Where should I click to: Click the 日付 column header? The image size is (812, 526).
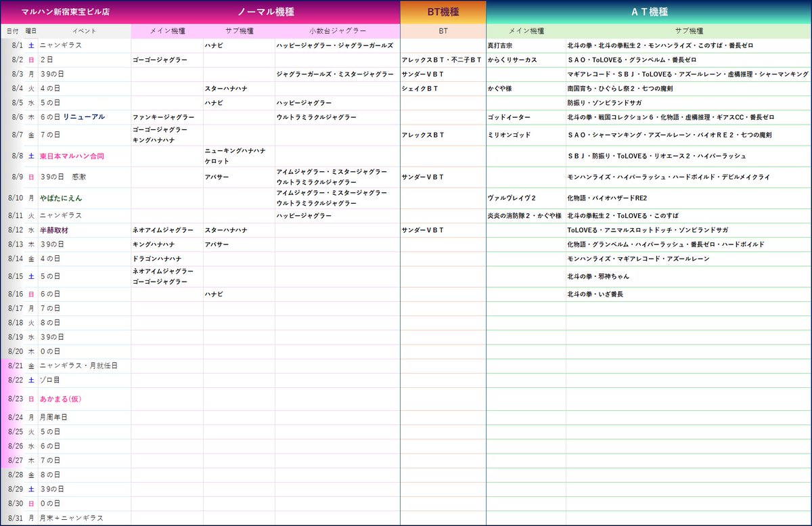click(x=13, y=31)
